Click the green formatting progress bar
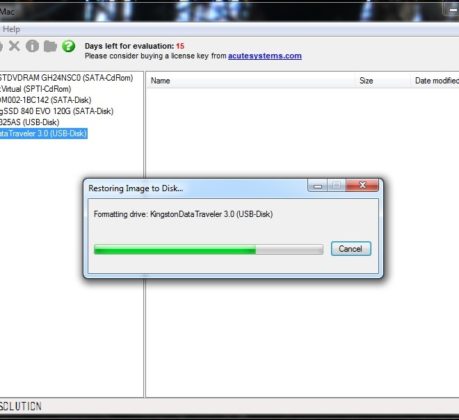The width and height of the screenshot is (459, 420). pyautogui.click(x=209, y=249)
